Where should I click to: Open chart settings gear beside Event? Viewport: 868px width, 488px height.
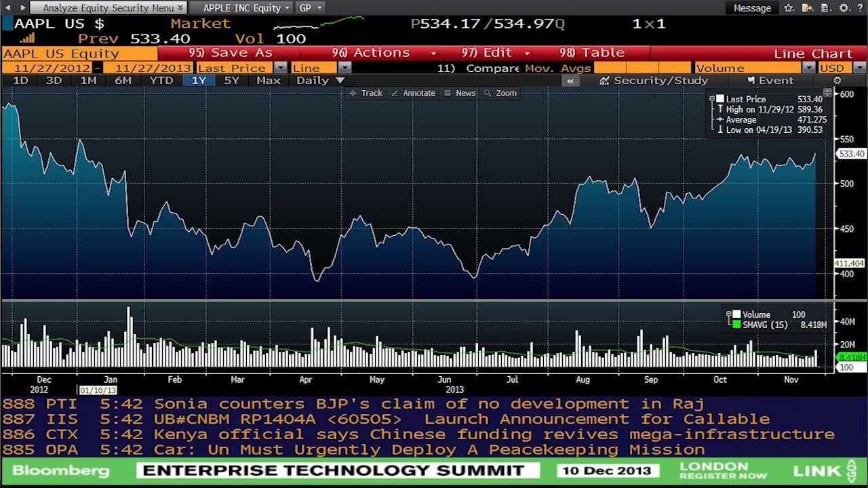(837, 81)
